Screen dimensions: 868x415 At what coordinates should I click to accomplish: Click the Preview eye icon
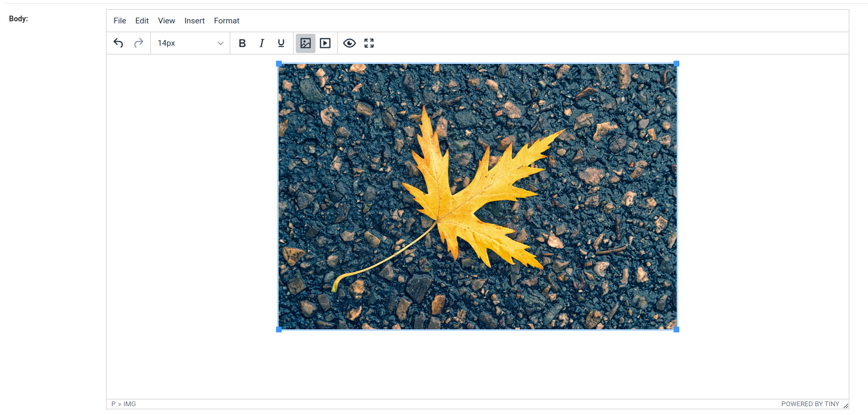[x=349, y=43]
